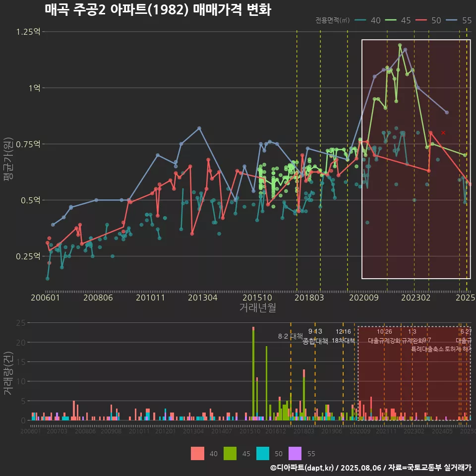This screenshot has height=476, width=476.
Task: Click 201612 on the volume chart x-axis
Action: (276, 431)
